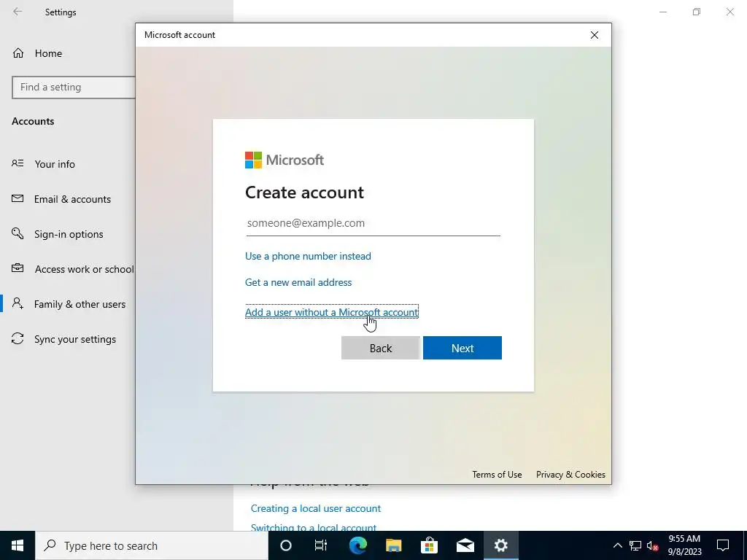Screen dimensions: 747x560
Task: Choose Use a phone number instead
Action: click(308, 256)
